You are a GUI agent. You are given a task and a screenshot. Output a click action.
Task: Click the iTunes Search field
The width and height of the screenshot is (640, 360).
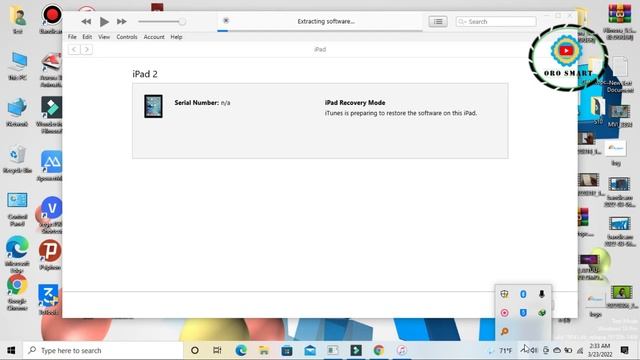[x=496, y=22]
